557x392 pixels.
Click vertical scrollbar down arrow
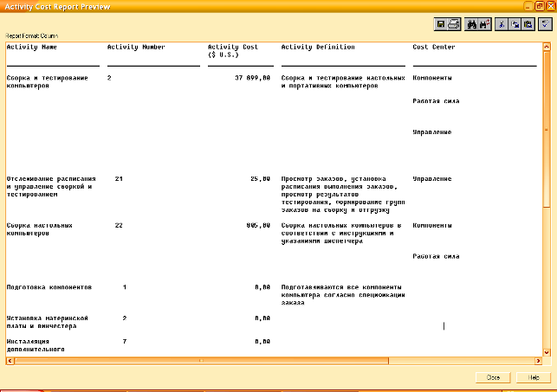pyautogui.click(x=547, y=352)
